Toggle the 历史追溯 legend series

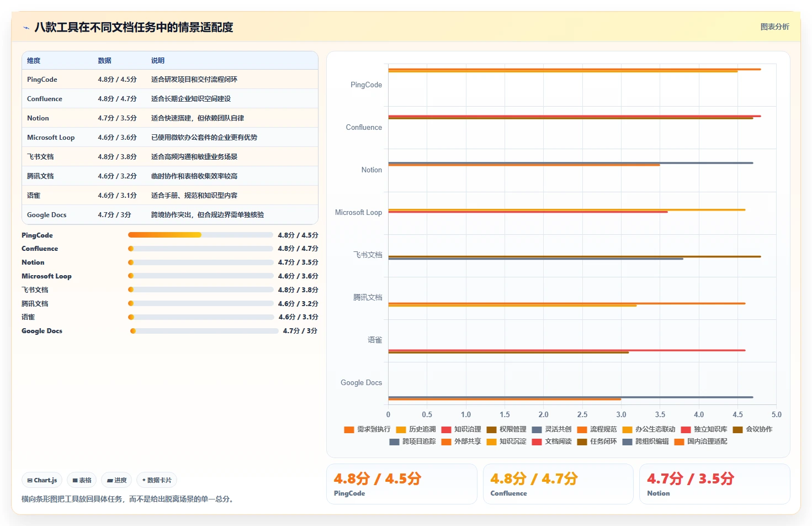(416, 429)
